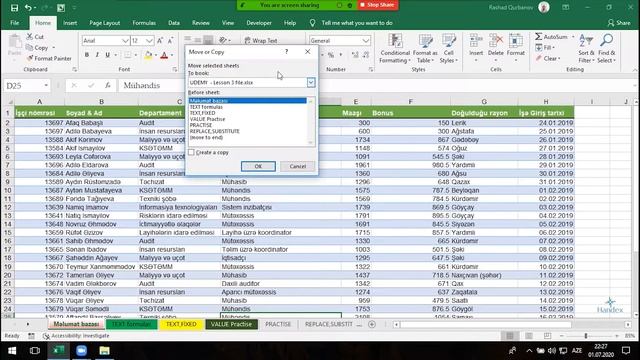The width and height of the screenshot is (640, 360).
Task: Switch to Page Layout view in status bar
Action: point(529,336)
